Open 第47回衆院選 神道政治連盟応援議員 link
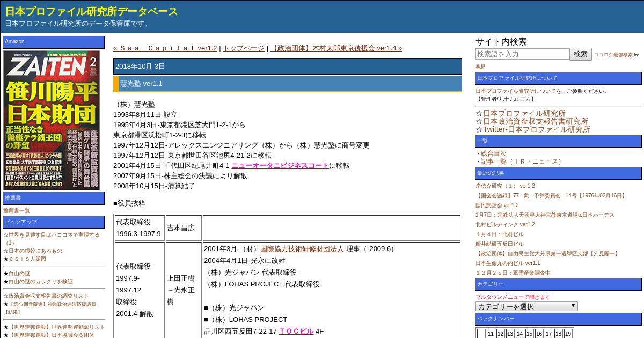644x338 pixels. pyautogui.click(x=49, y=308)
